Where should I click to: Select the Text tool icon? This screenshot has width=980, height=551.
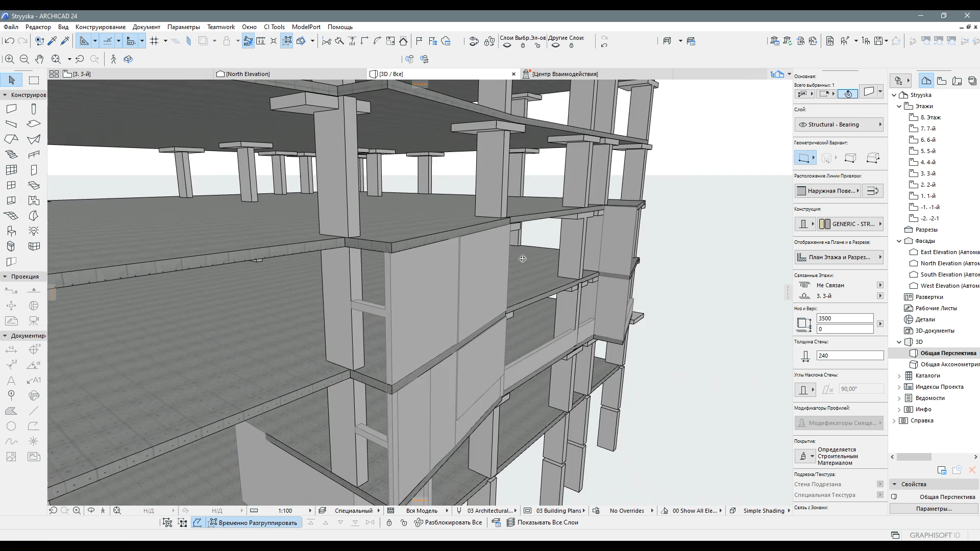11,381
